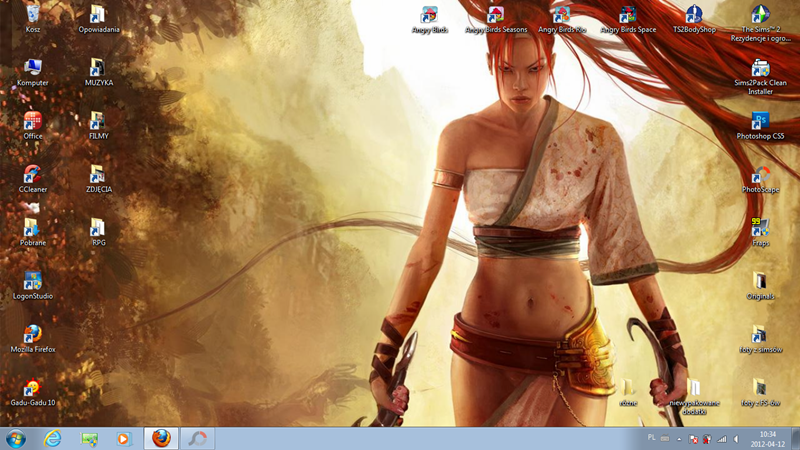Open Windows Media Player from taskbar
Image resolution: width=800 pixels, height=450 pixels.
pyautogui.click(x=124, y=439)
